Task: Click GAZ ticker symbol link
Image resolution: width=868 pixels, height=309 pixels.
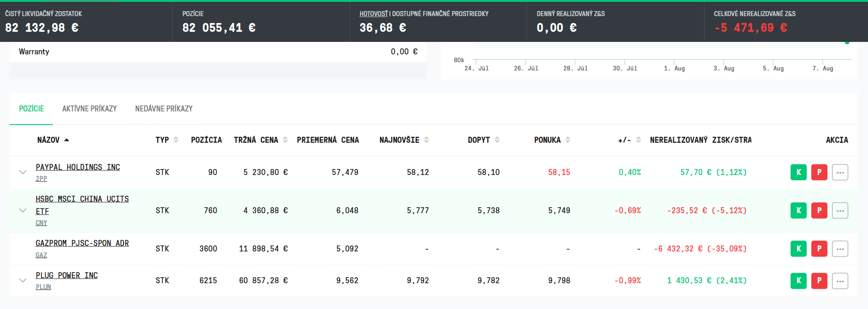Action: (x=41, y=255)
